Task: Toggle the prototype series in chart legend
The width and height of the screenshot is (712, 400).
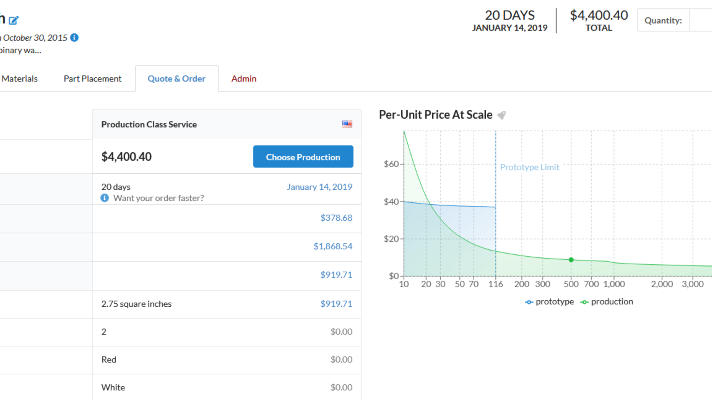Action: (x=549, y=301)
